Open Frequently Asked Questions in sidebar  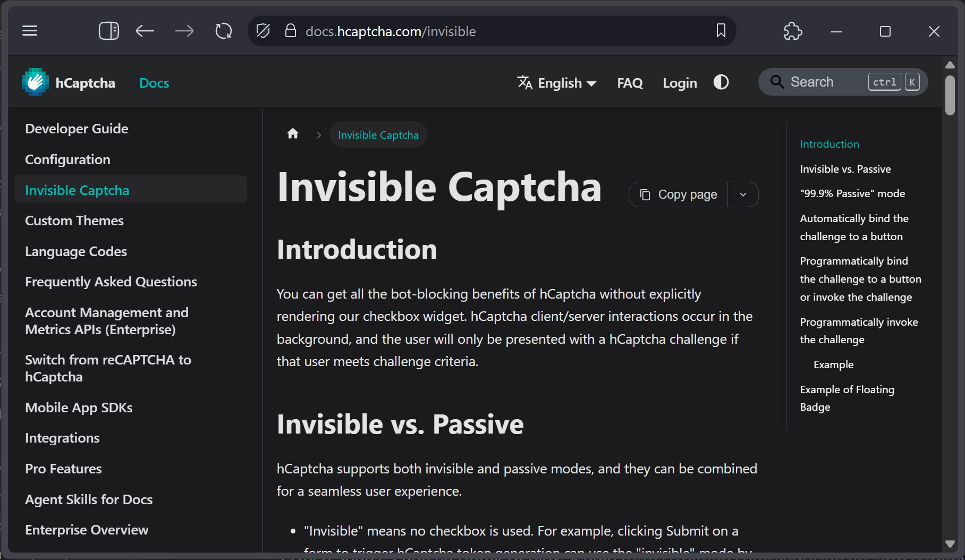point(131,282)
